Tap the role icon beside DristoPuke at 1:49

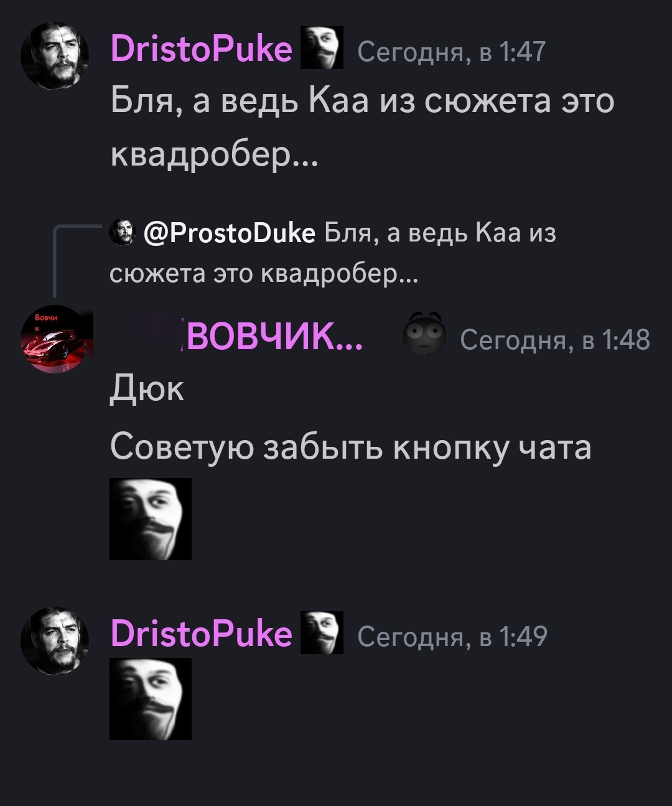(x=322, y=632)
